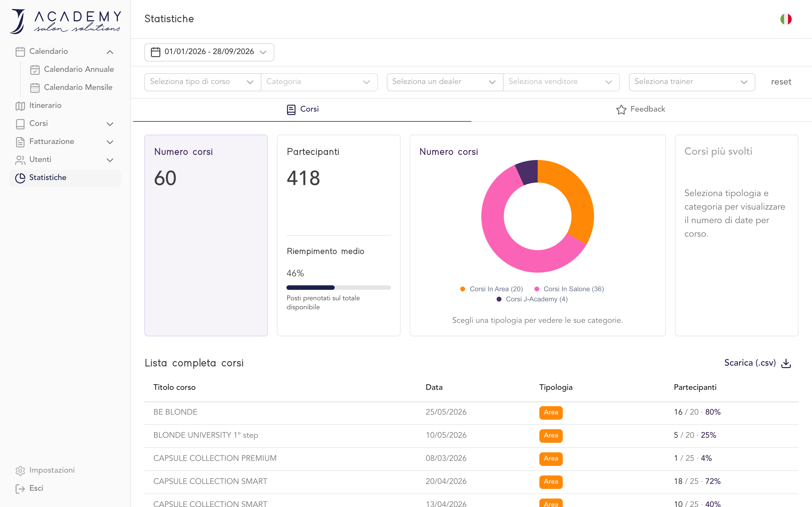The height and width of the screenshot is (507, 812).
Task: Click the J Academy salon solutions logo
Action: coord(65,21)
